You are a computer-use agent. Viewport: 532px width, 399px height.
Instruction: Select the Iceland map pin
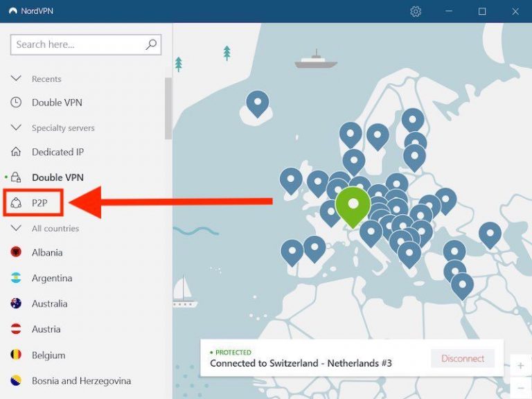pyautogui.click(x=258, y=104)
